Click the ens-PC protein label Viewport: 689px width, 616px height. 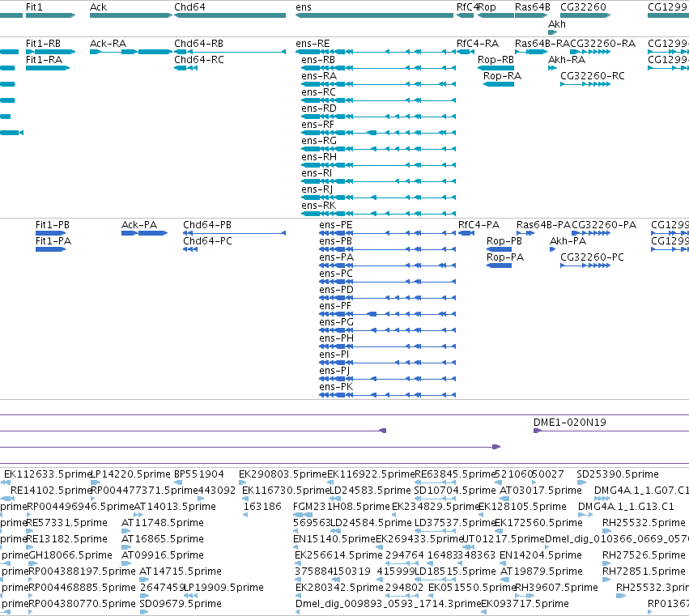[336, 274]
